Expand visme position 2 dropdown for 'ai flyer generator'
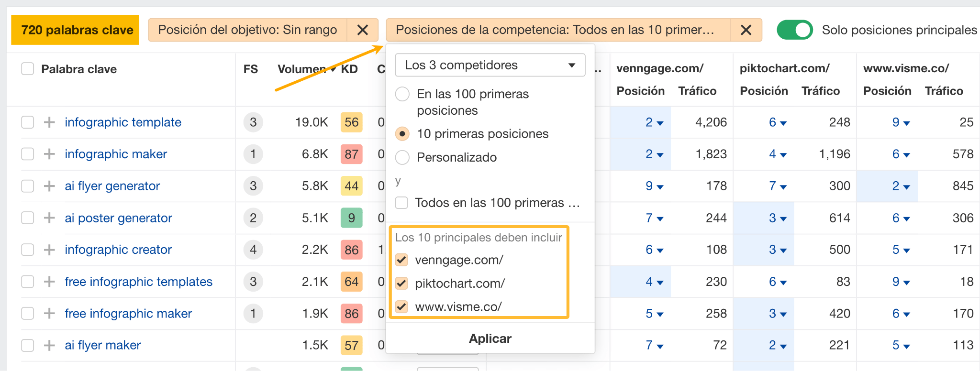 (901, 186)
